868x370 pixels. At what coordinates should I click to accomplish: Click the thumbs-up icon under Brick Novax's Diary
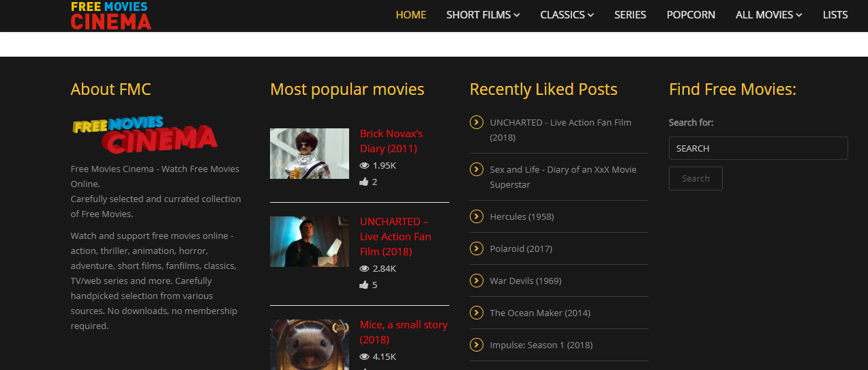point(364,182)
